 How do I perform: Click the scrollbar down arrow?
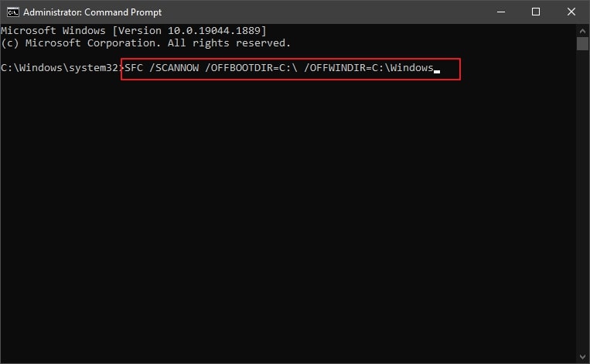tap(582, 356)
